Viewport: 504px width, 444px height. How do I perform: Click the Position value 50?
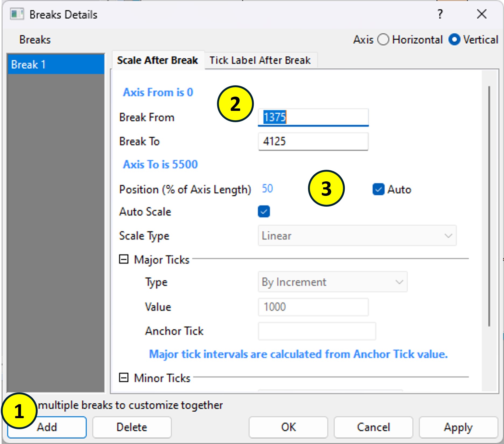tap(267, 189)
